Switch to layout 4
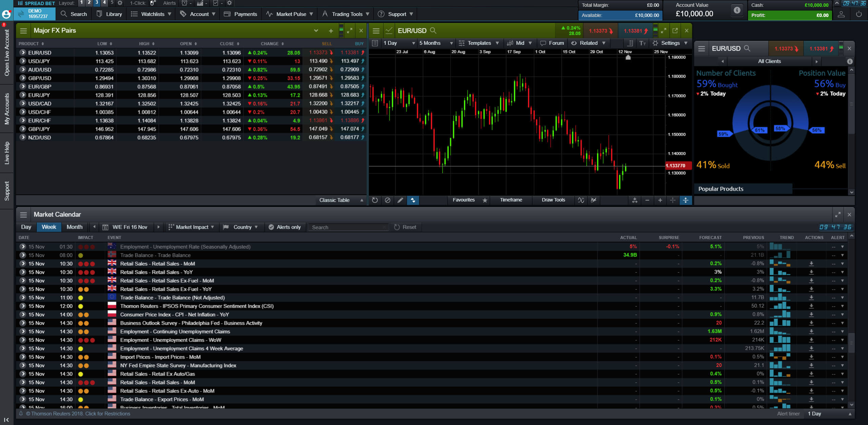 [x=104, y=3]
